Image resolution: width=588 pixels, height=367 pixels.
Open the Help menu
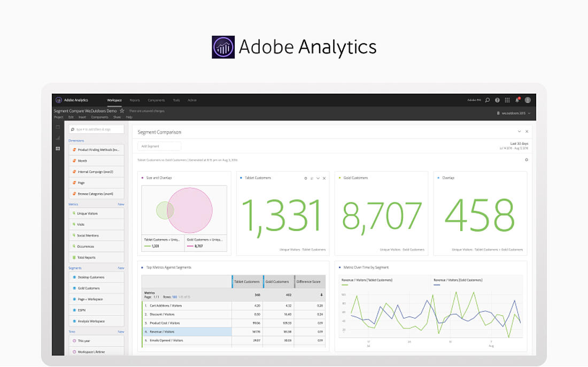click(129, 117)
